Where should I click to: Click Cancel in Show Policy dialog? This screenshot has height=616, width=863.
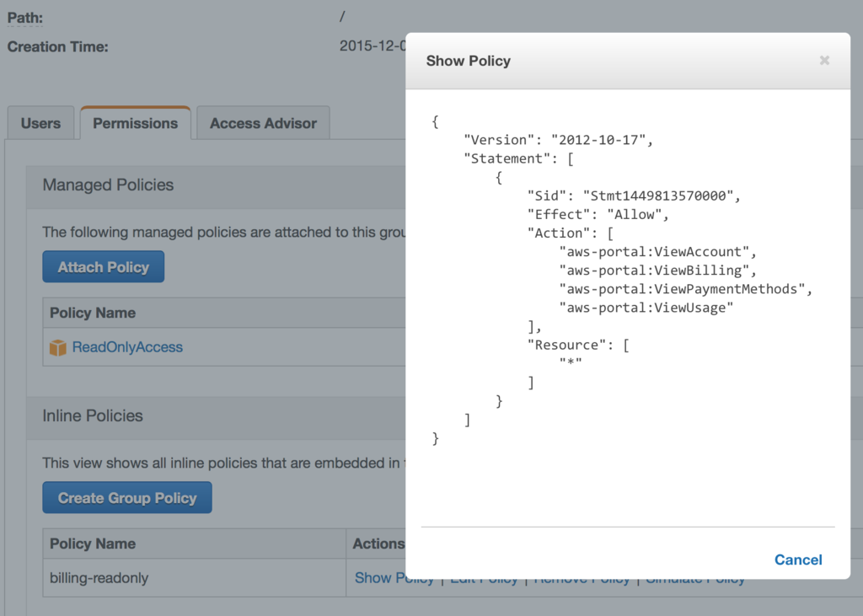coord(798,560)
